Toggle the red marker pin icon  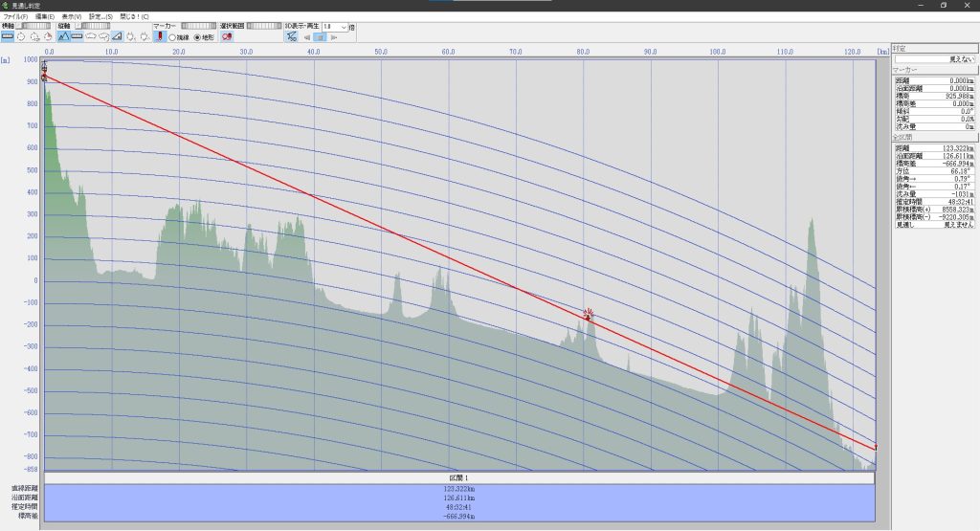point(160,37)
